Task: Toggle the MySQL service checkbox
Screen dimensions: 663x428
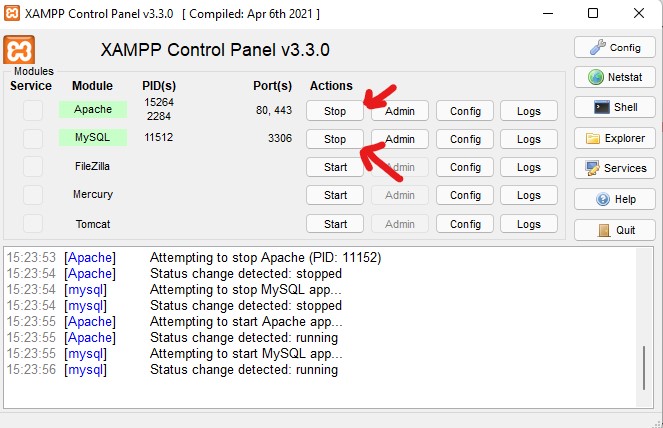Action: [33, 138]
